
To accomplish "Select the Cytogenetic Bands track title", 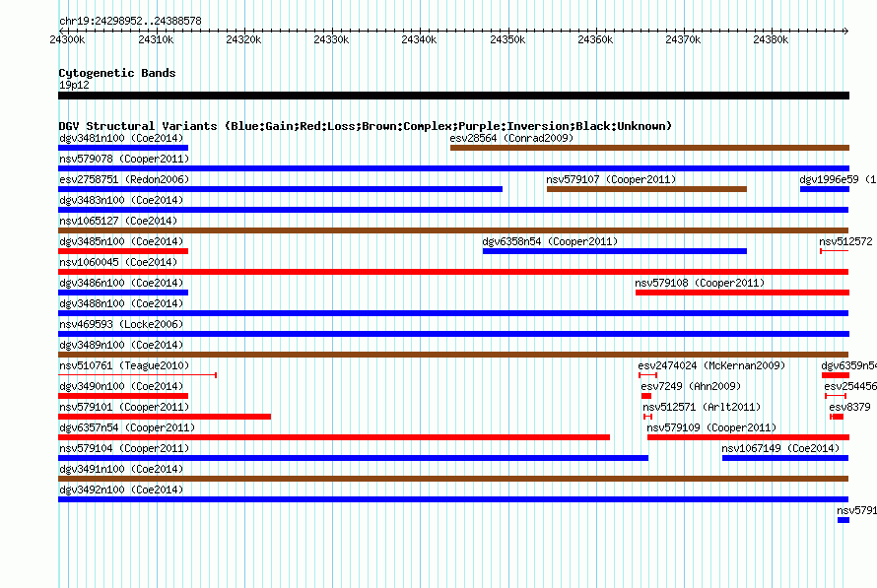I will point(117,73).
